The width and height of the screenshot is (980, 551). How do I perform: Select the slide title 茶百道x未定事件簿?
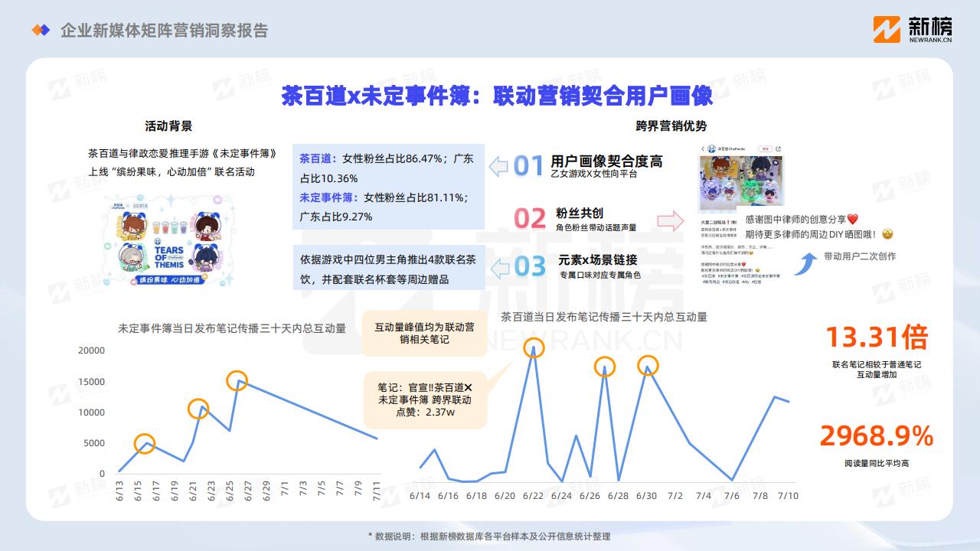click(x=498, y=95)
